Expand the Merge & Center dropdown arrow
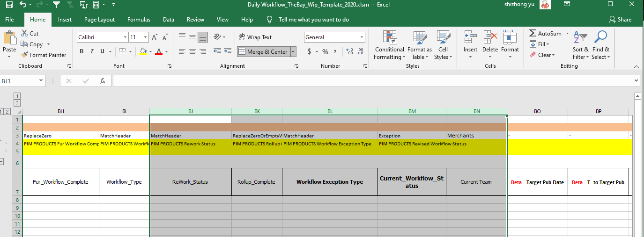The height and width of the screenshot is (237, 644). (293, 52)
